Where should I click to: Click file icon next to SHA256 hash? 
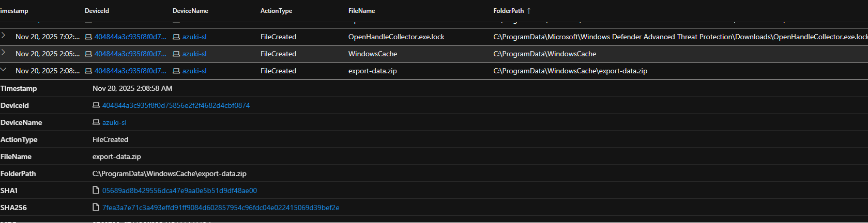[96, 208]
